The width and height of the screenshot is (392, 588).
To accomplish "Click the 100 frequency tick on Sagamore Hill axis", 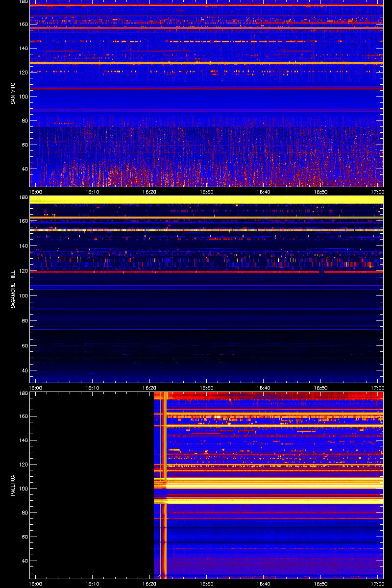I will point(23,296).
